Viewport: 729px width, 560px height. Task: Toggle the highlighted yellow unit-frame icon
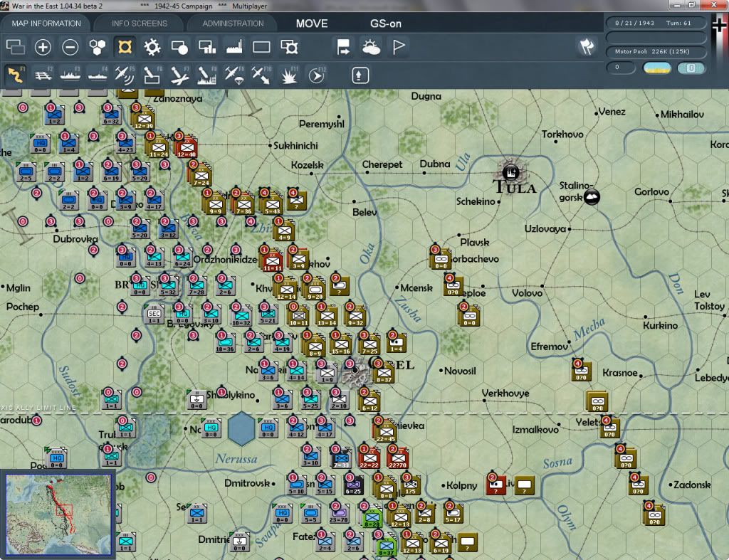[x=125, y=47]
